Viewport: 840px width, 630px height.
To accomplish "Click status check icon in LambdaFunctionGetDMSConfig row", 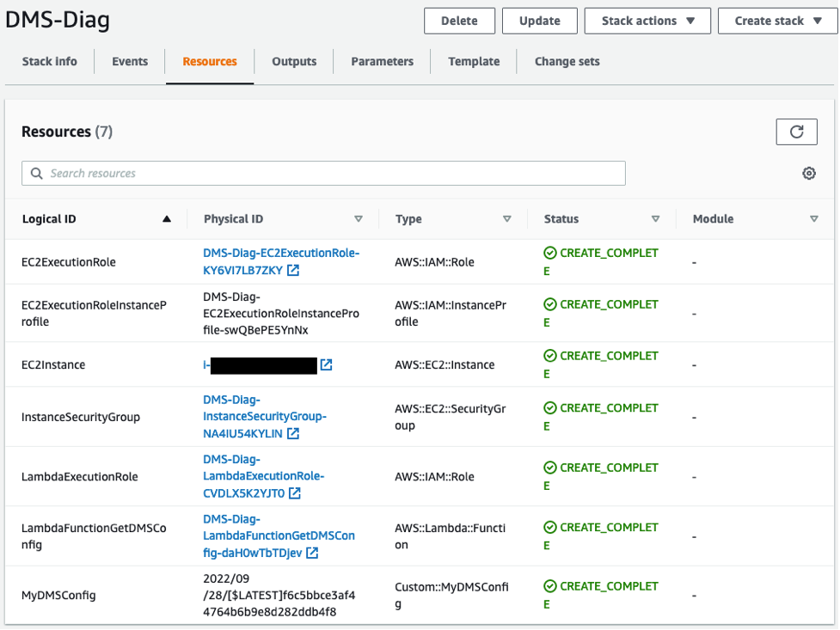I will pos(550,527).
